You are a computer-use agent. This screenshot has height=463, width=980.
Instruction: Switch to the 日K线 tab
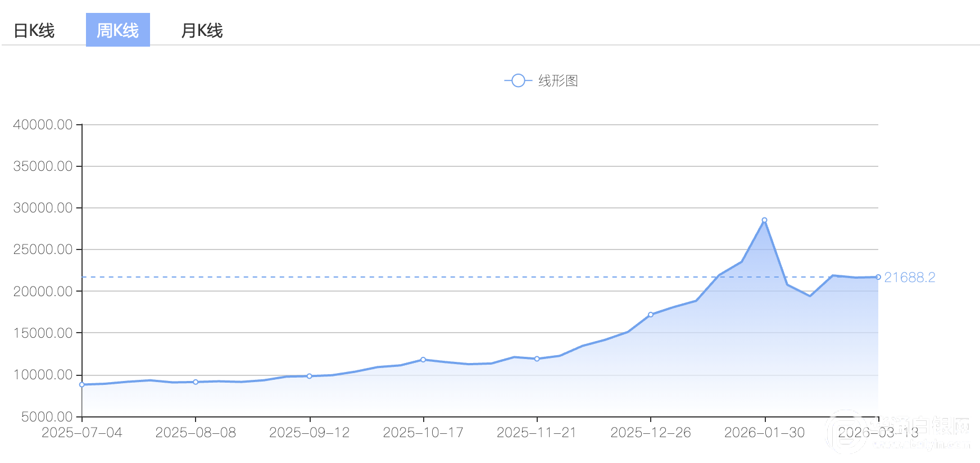(x=34, y=30)
